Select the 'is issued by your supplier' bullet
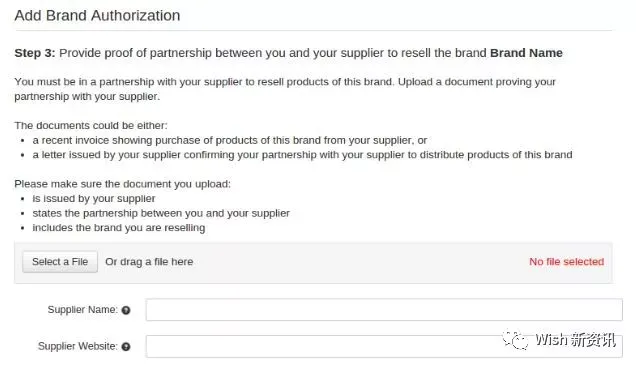636x368 pixels. (94, 199)
